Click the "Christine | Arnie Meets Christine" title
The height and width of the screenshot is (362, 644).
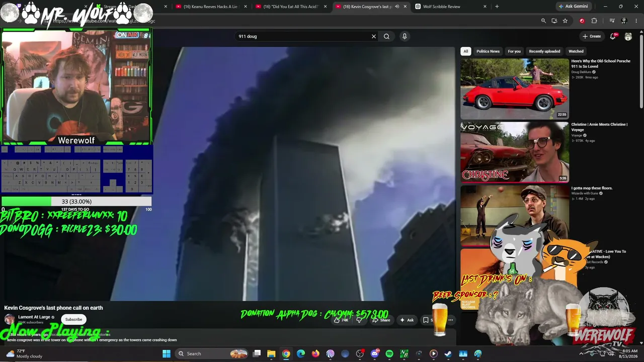click(599, 127)
